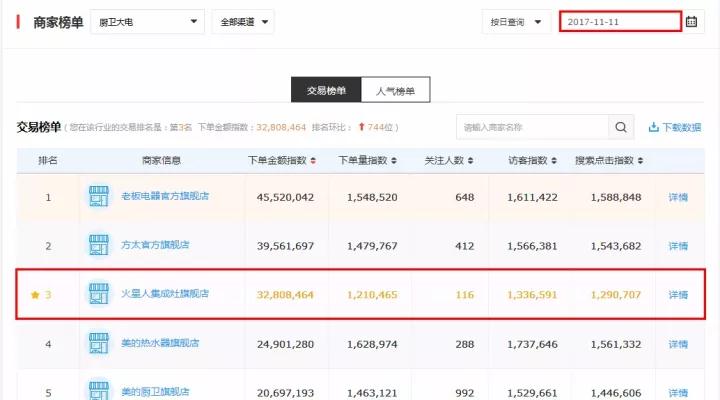Click the value 24,901,280
Viewport: 720px width, 400px height.
(x=285, y=344)
